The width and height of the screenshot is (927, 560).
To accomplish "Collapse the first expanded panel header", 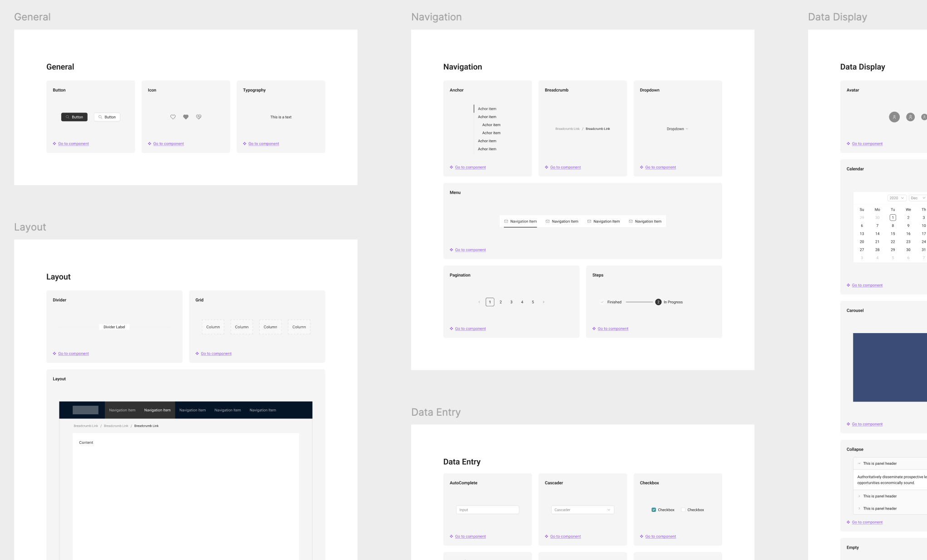I will (x=890, y=463).
